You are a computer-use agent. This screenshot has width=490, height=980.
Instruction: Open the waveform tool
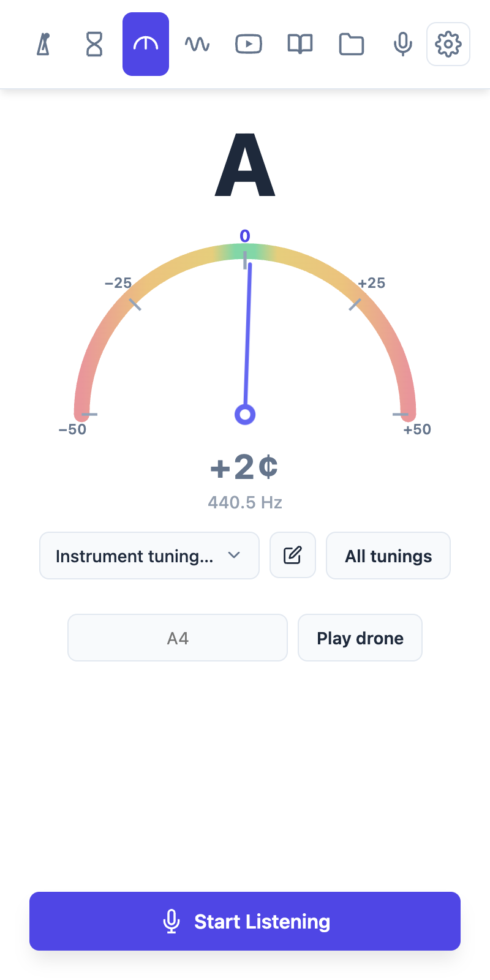pyautogui.click(x=197, y=44)
